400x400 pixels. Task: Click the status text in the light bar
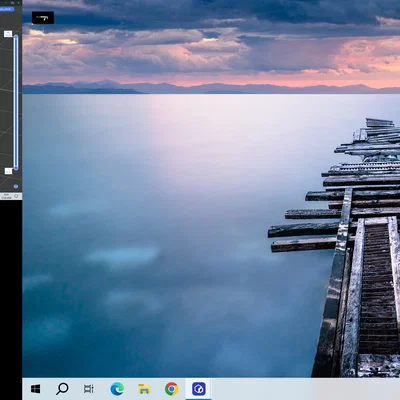[x=6, y=196]
